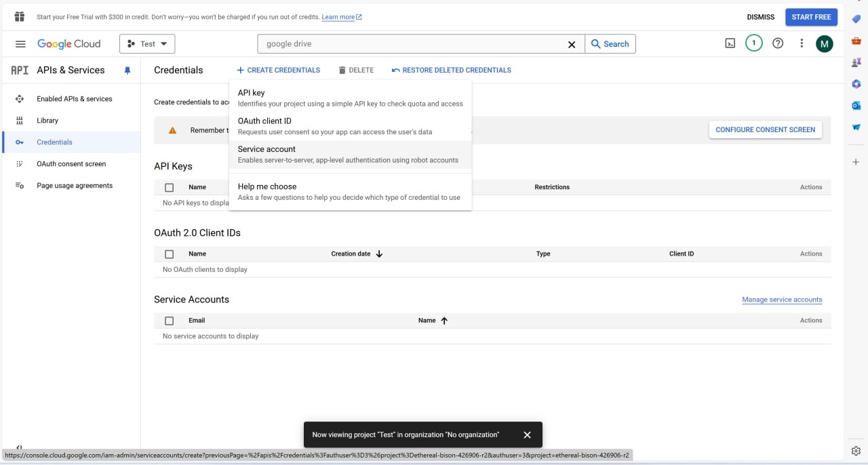
Task: Open browser sidebar Microsoft 365 icon
Action: click(856, 84)
